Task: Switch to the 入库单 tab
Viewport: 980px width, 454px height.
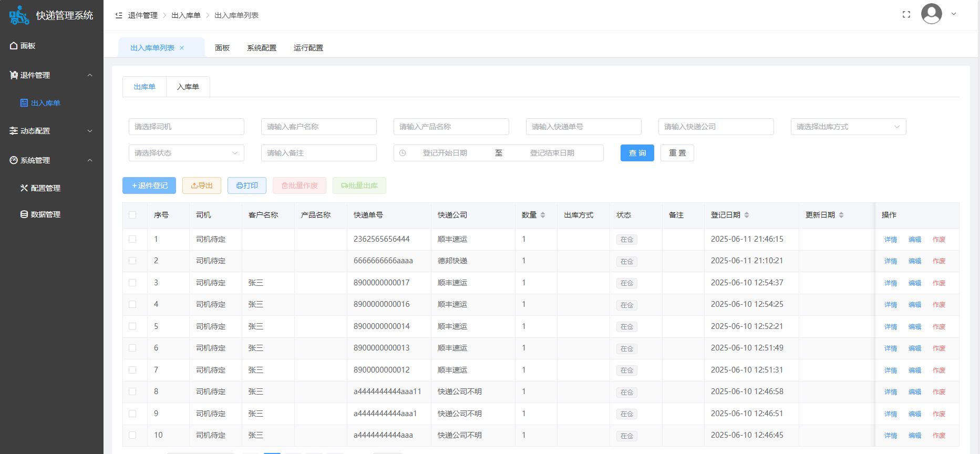Action: point(188,87)
